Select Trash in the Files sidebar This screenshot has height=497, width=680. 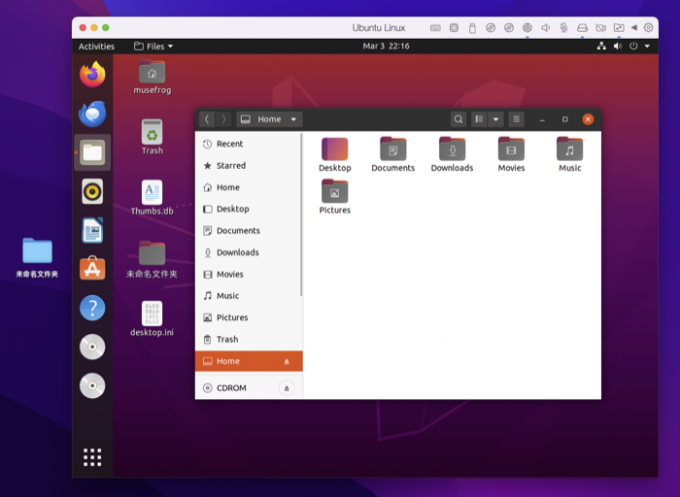click(x=248, y=339)
